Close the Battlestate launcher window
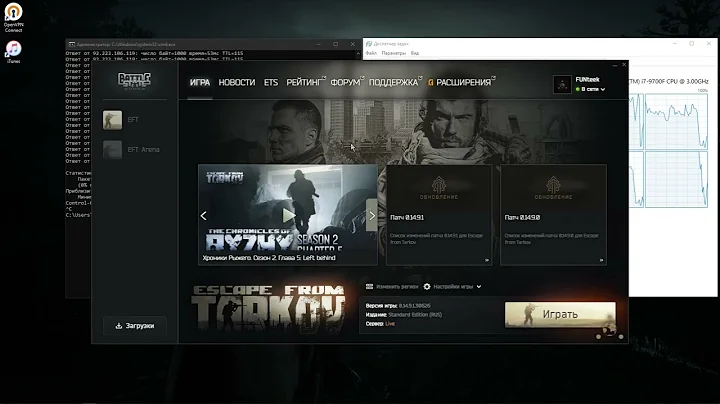Viewport: 720px width, 404px height. pyautogui.click(x=624, y=65)
